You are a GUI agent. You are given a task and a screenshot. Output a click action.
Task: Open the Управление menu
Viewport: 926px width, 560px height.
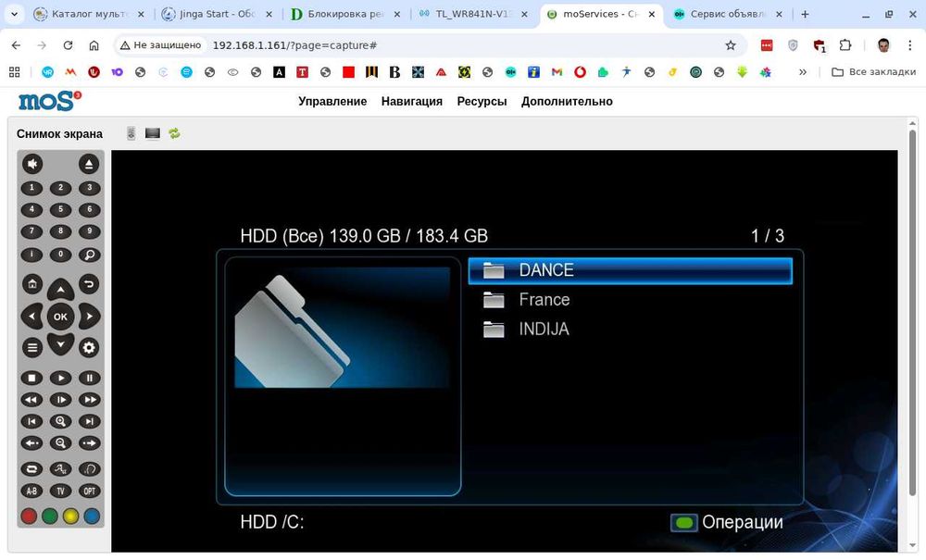tap(332, 102)
